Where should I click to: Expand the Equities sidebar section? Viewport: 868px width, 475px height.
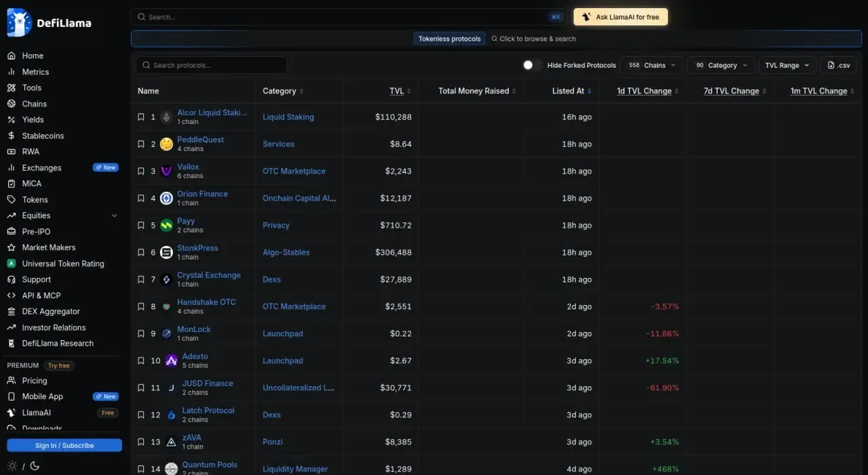[115, 215]
